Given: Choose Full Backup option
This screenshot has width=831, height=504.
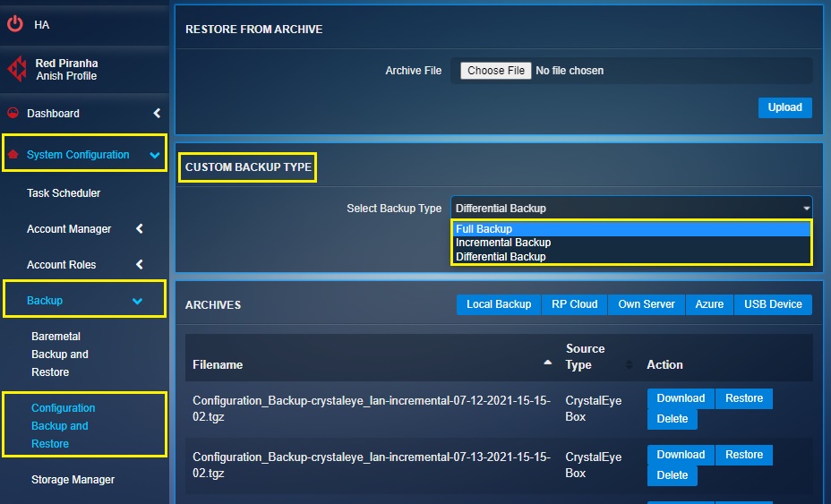Looking at the screenshot, I should tap(631, 229).
